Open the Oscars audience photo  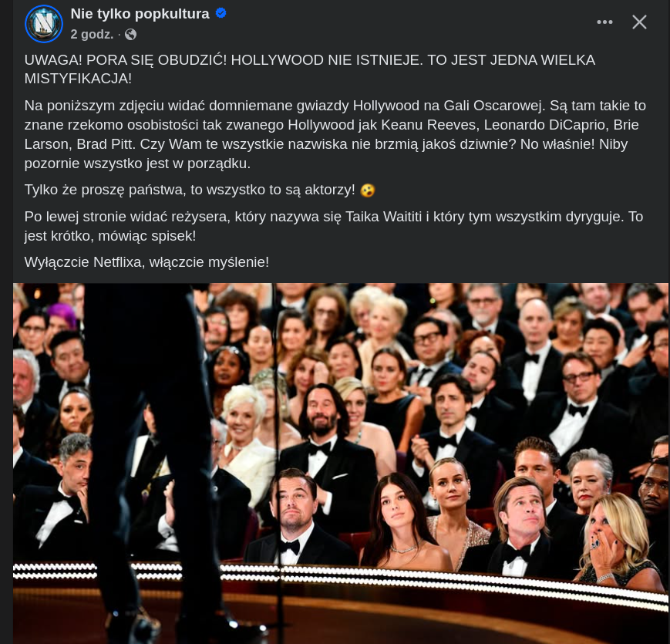[341, 464]
